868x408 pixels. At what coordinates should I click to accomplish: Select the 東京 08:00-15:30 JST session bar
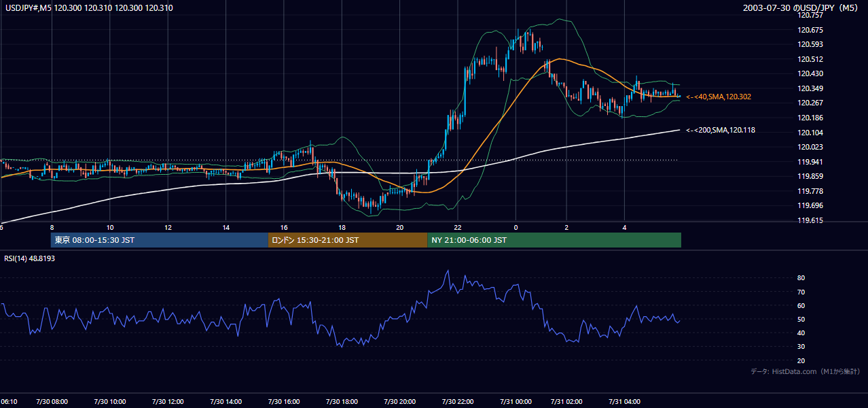(160, 240)
